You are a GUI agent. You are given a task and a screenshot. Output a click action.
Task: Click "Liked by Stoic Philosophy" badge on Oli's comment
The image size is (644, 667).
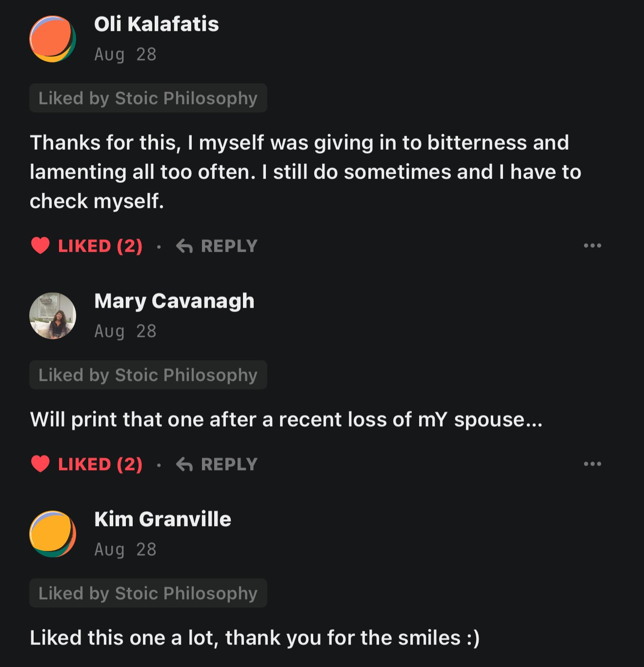pos(148,98)
